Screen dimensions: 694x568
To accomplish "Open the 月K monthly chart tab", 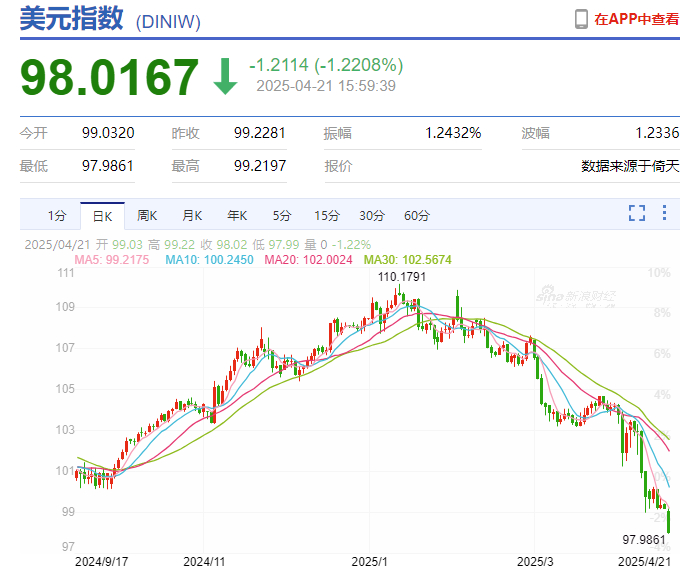I will point(192,216).
